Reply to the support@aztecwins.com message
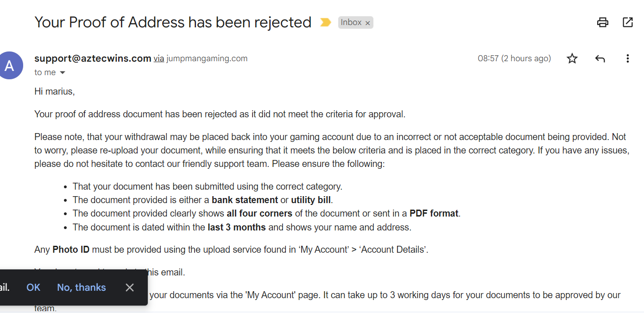Image resolution: width=644 pixels, height=313 pixels. coord(600,58)
